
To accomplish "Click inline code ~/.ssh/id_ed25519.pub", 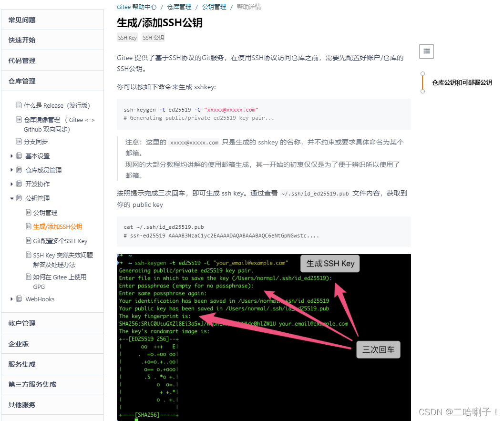I will 315,194.
